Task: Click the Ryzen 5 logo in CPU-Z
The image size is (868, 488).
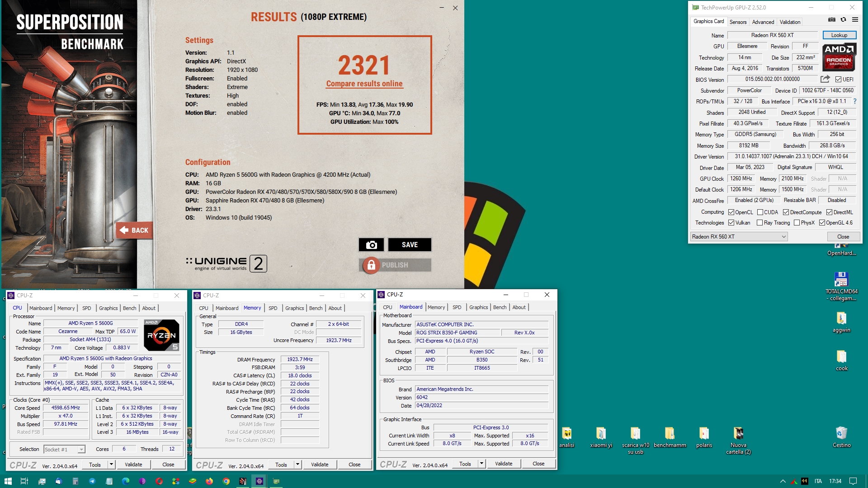Action: point(161,335)
